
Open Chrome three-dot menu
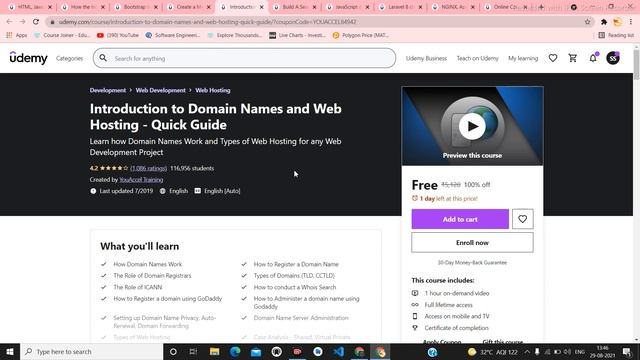(631, 22)
